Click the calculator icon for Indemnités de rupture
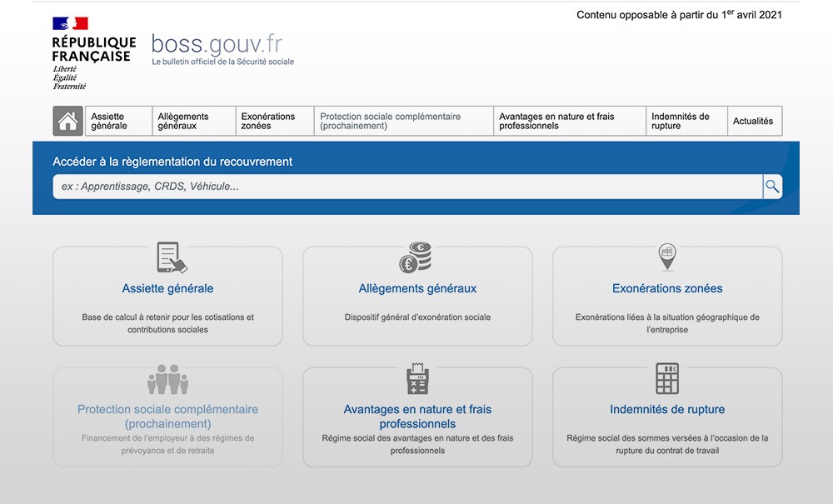This screenshot has height=504, width=833. point(666,379)
